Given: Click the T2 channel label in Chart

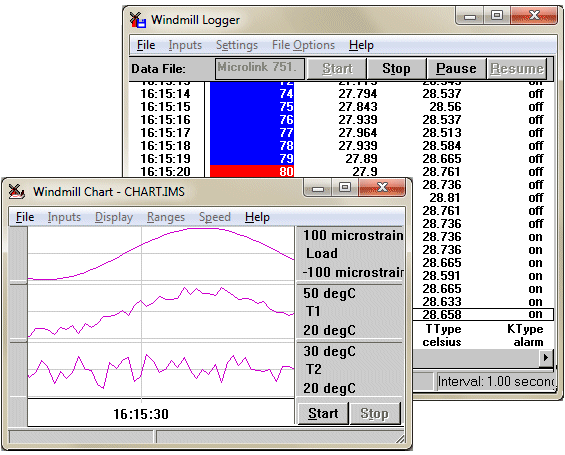Looking at the screenshot, I should pyautogui.click(x=313, y=369).
